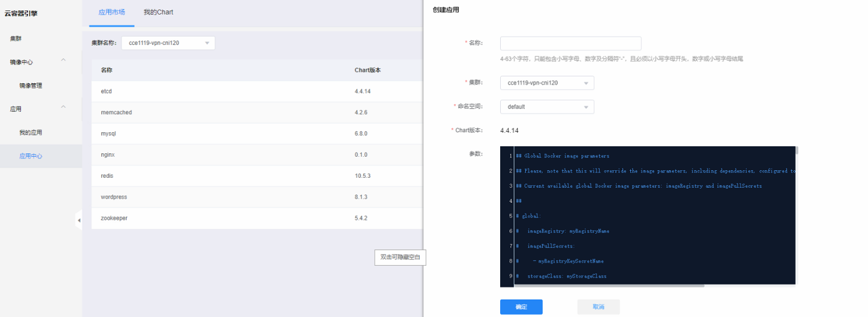868x317 pixels.
Task: Open the 命名空间 default dropdown
Action: (547, 107)
